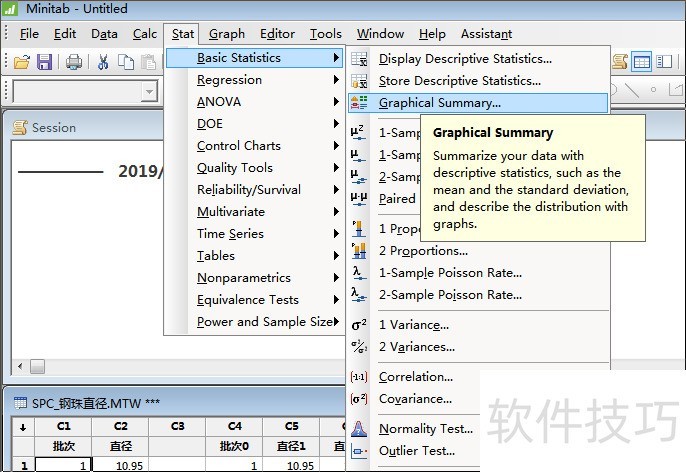The height and width of the screenshot is (472, 686).
Task: Open the Edit menu
Action: [x=65, y=34]
